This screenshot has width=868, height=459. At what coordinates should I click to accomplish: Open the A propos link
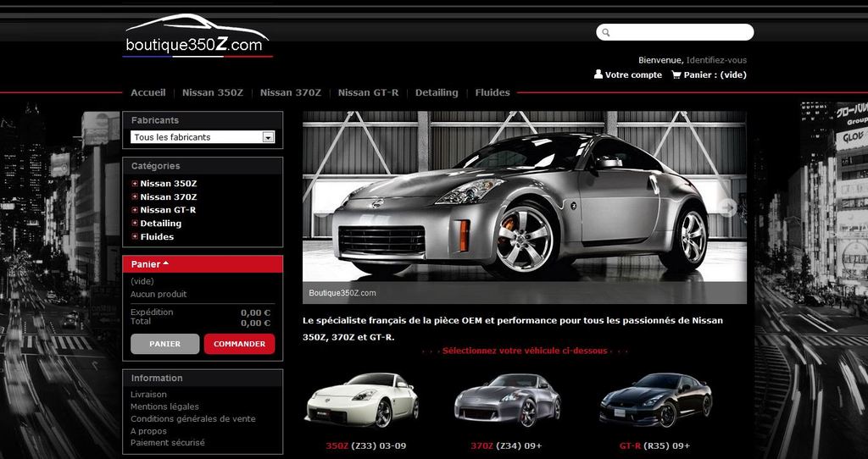coord(148,431)
